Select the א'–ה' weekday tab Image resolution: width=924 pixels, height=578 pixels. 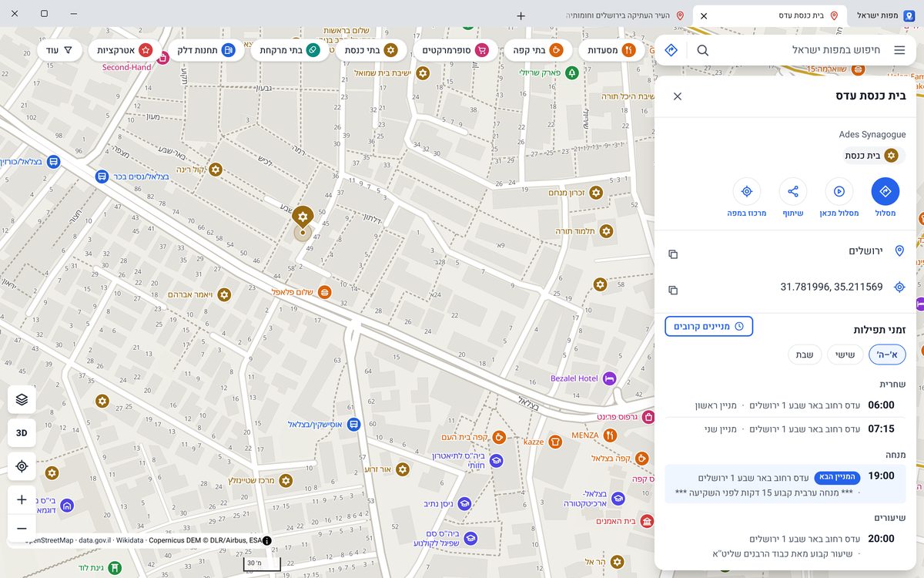pos(887,355)
